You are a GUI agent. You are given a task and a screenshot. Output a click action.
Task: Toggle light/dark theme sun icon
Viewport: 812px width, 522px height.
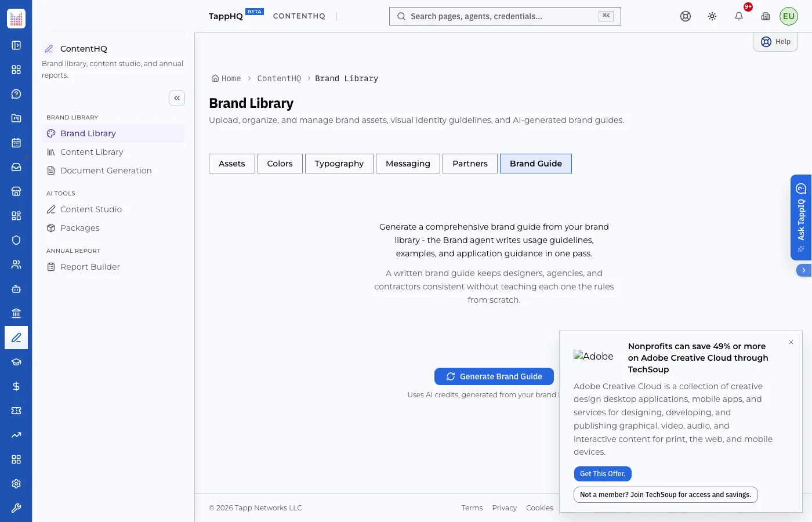(x=712, y=16)
